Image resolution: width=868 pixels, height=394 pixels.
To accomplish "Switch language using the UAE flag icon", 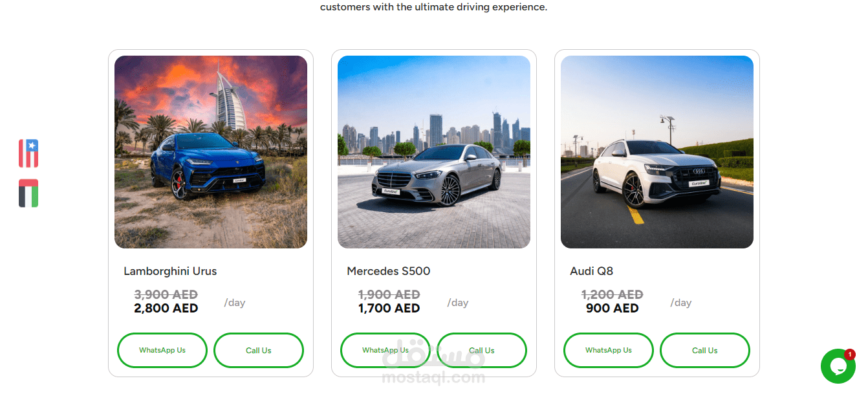I will [28, 193].
